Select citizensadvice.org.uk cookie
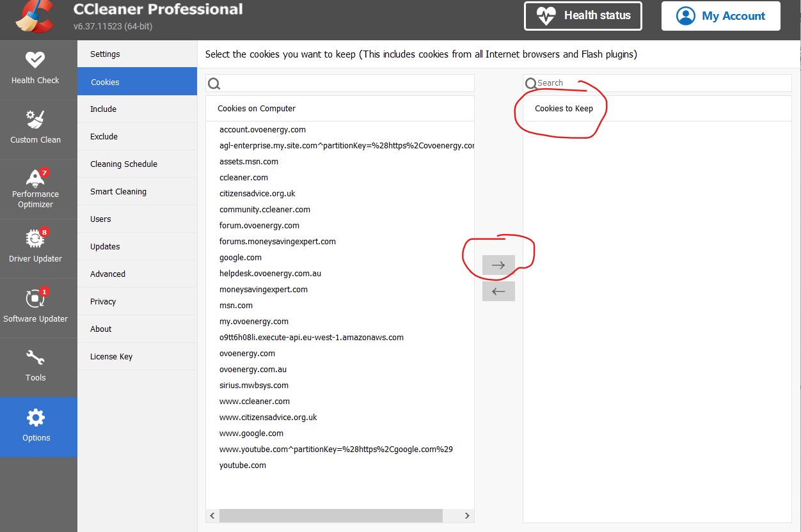801x532 pixels. pyautogui.click(x=257, y=194)
